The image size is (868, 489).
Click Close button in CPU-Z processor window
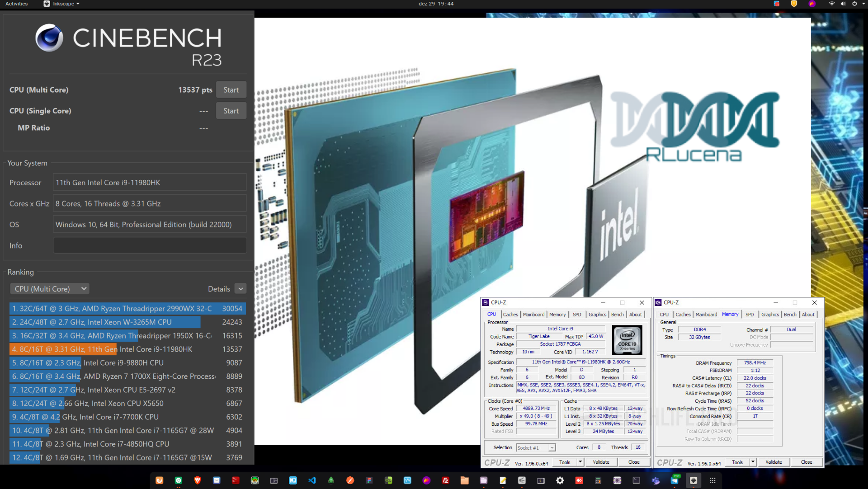coord(634,462)
